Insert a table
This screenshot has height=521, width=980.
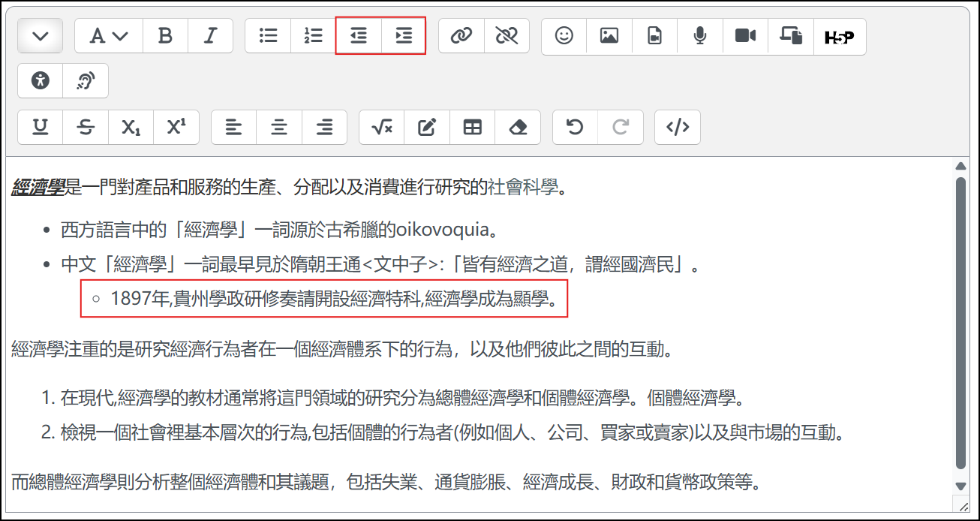[473, 127]
